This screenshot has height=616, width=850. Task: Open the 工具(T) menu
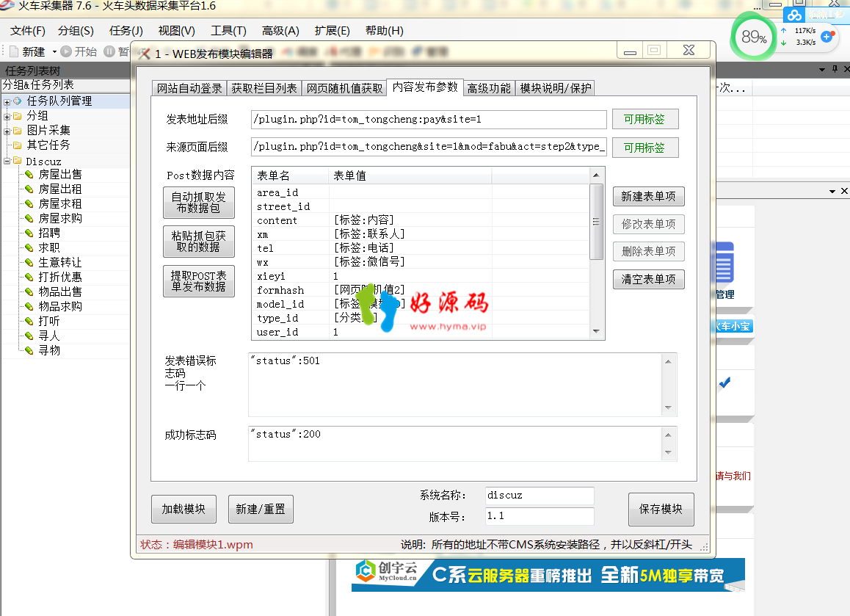229,31
